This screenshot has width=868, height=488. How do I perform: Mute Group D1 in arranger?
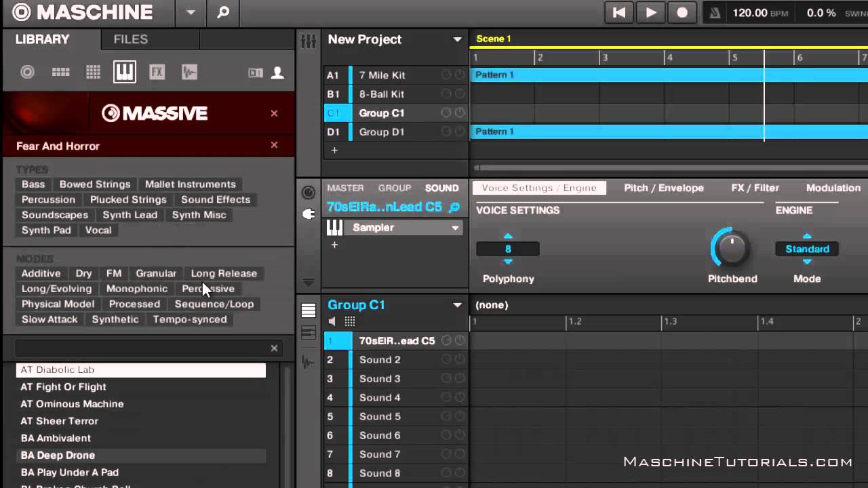coord(446,132)
